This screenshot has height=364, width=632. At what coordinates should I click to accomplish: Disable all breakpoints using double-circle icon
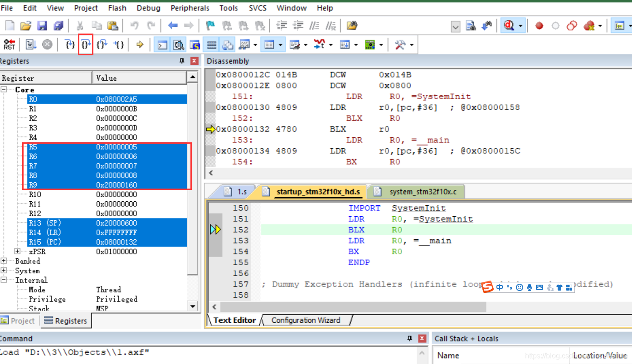(572, 26)
